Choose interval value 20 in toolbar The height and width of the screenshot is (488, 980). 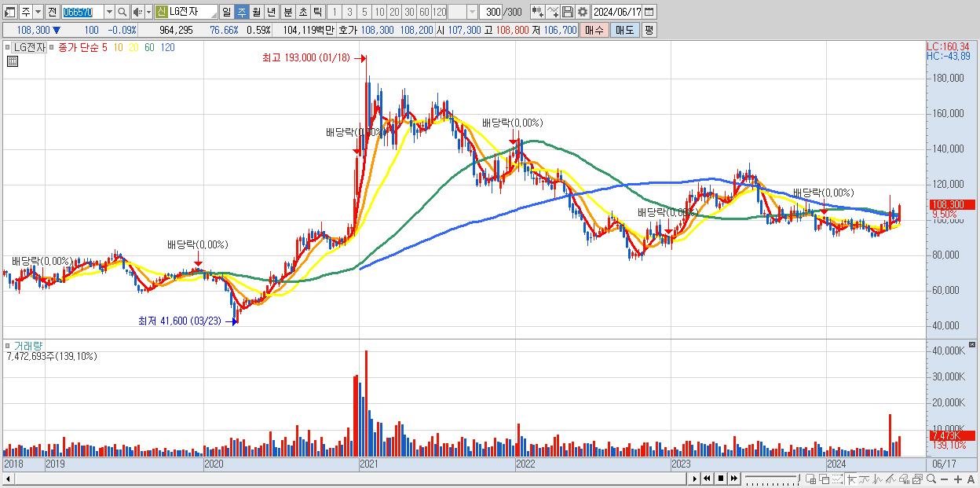[394, 12]
